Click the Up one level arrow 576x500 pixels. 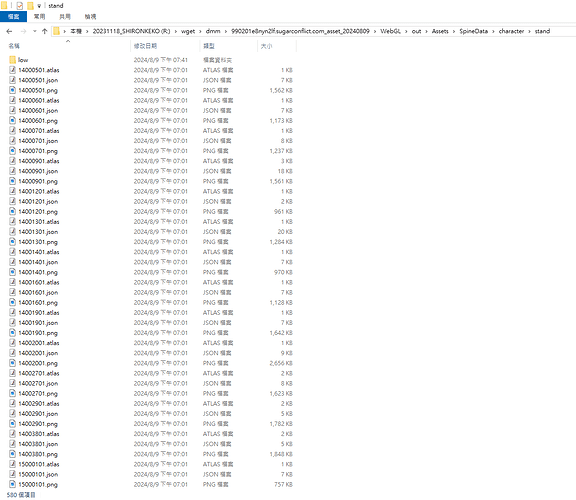(44, 32)
